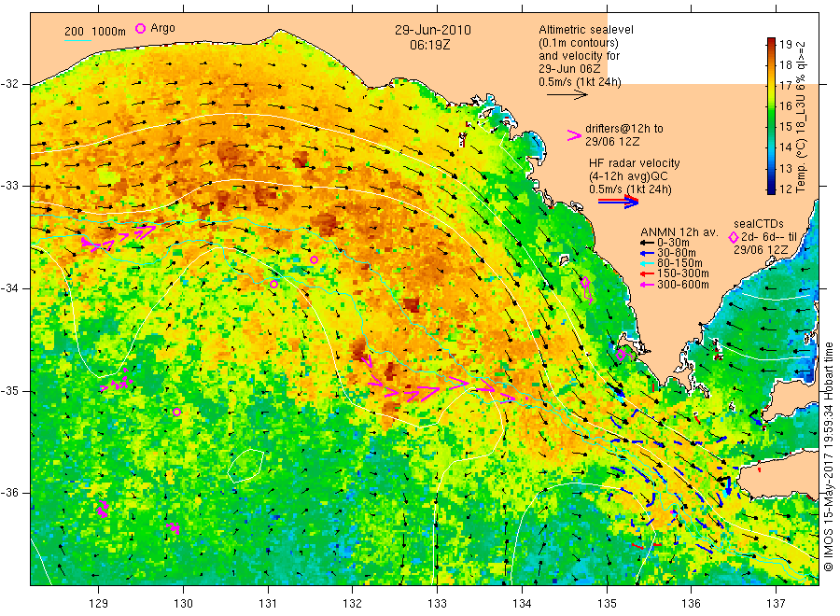Click the altimetric velocity scale arrow
Image resolution: width=840 pixels, height=616 pixels.
567,95
